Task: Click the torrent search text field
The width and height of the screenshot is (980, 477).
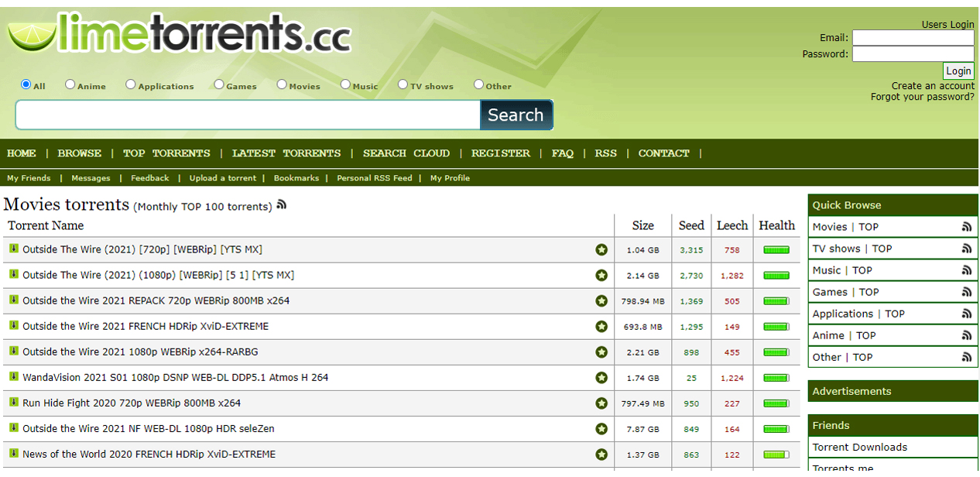Action: (x=248, y=115)
